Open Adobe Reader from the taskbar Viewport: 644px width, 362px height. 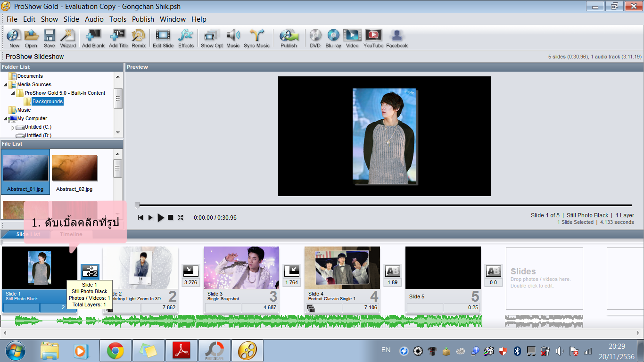[x=182, y=351]
